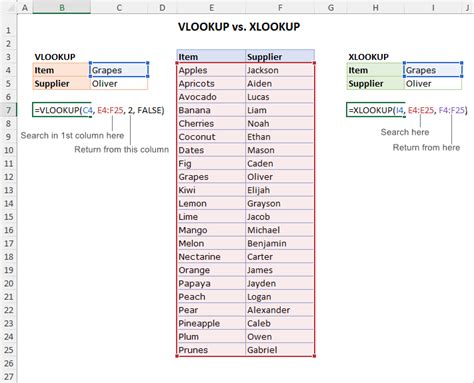Select the Lemon cell

(211, 203)
